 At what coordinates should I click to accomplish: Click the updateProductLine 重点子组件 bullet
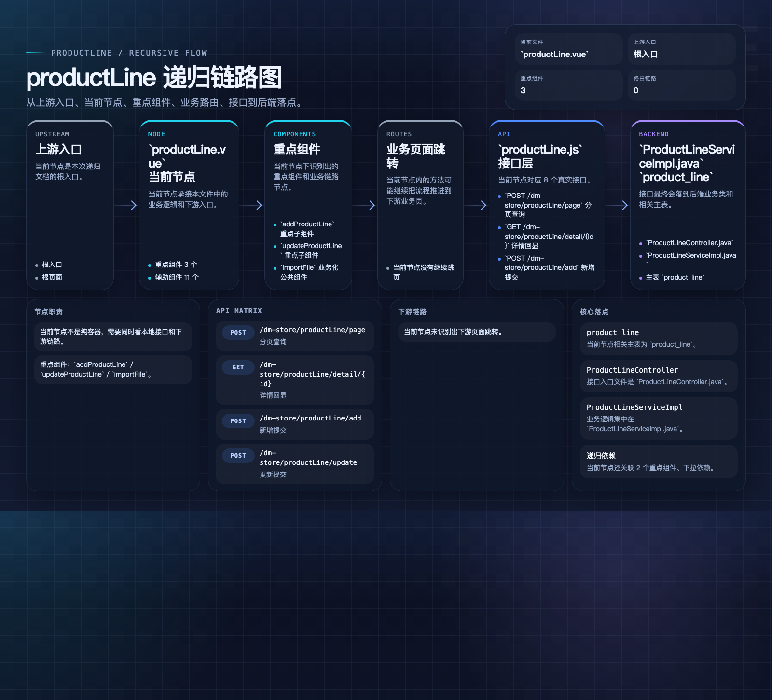tap(308, 251)
